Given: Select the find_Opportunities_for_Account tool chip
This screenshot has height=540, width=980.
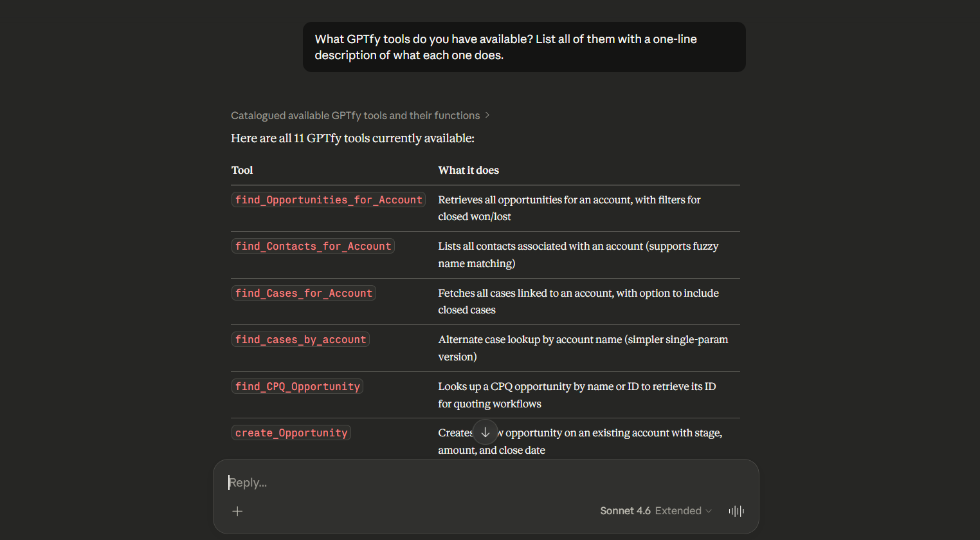Looking at the screenshot, I should tap(328, 200).
